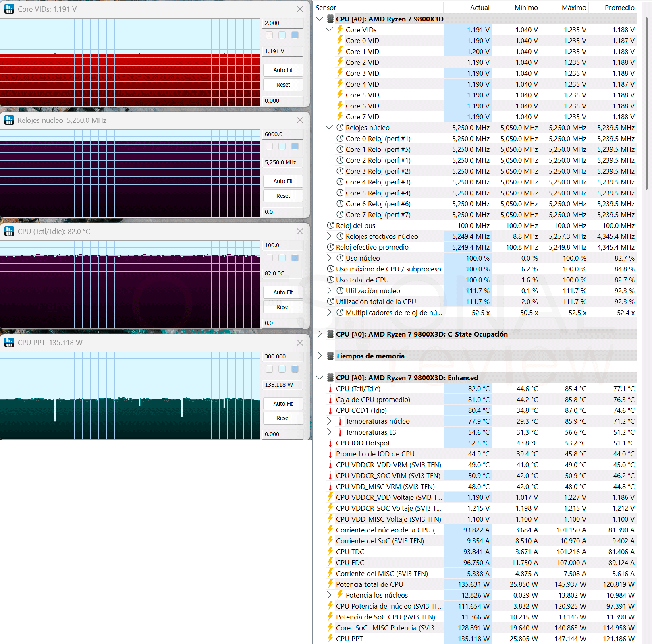Expand Tiempos de memoria group

pyautogui.click(x=320, y=356)
